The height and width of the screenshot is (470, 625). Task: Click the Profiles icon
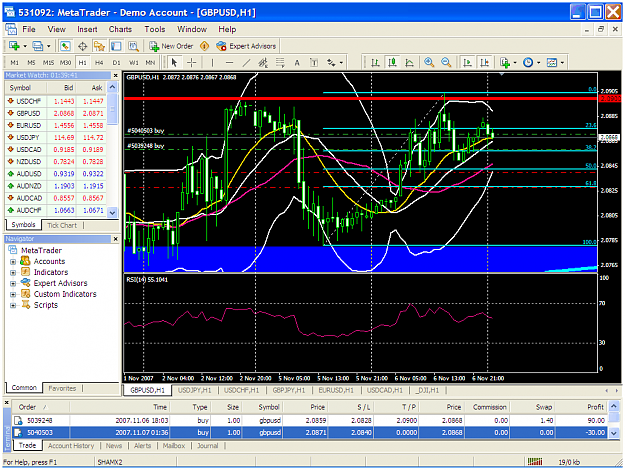37,46
